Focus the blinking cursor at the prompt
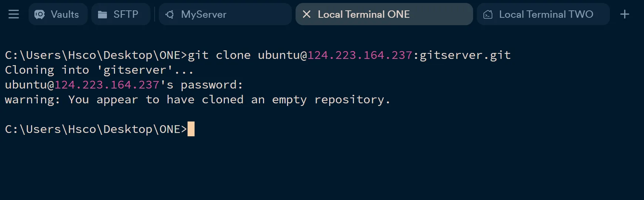 tap(191, 129)
